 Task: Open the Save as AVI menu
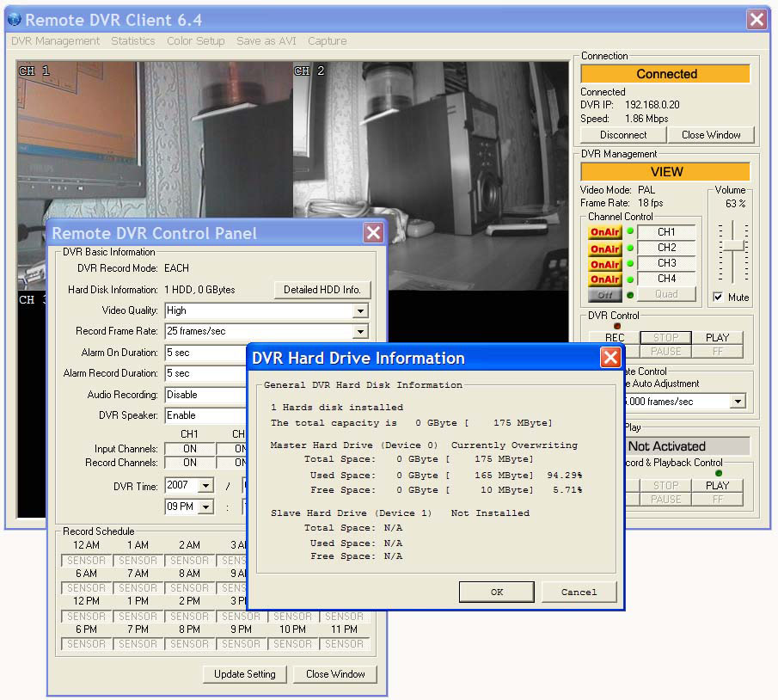point(266,41)
